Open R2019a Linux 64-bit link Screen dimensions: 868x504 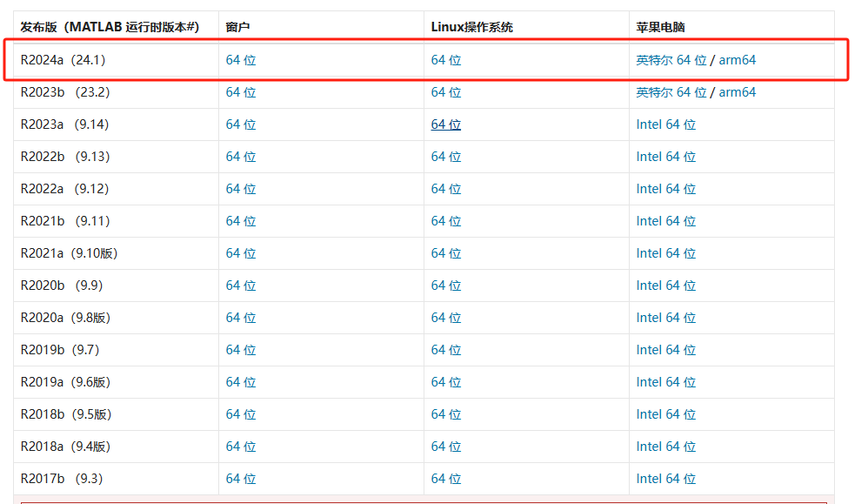click(x=446, y=381)
